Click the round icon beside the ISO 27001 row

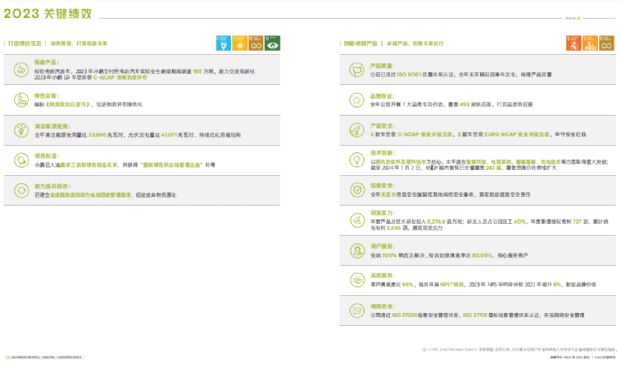[357, 310]
